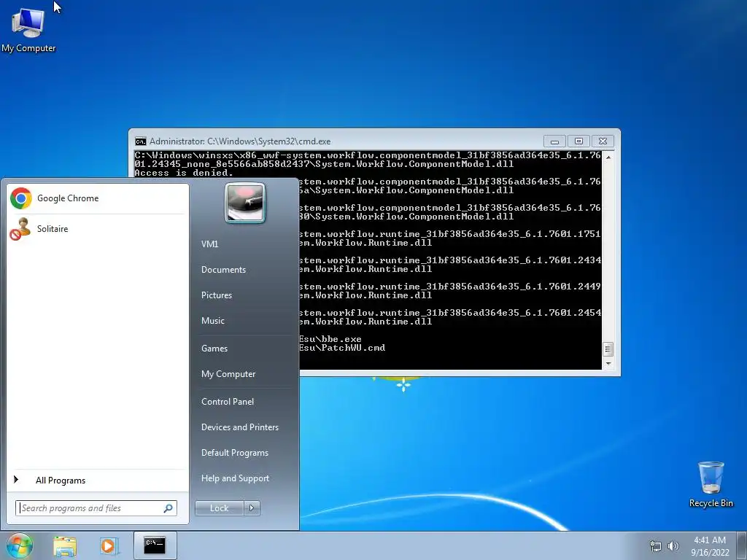Select the My Computer desktop icon
The height and width of the screenshot is (560, 747).
pyautogui.click(x=28, y=30)
